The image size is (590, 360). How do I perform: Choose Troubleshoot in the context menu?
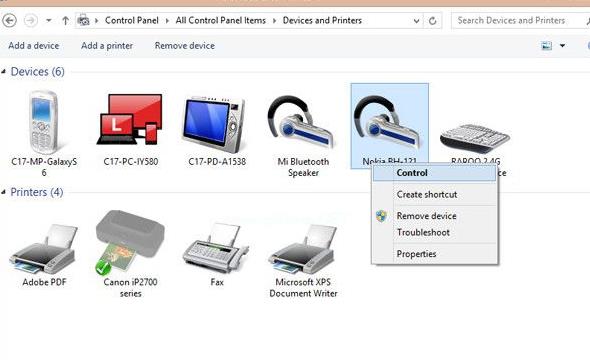[x=434, y=232]
